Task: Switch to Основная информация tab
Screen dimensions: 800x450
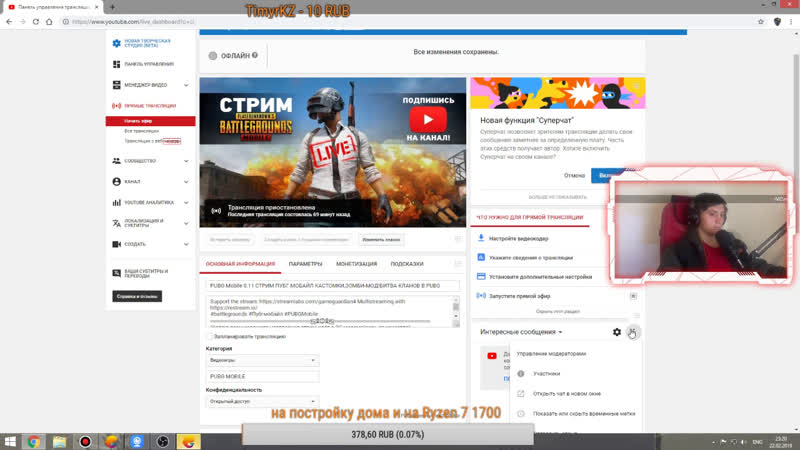Action: point(240,264)
